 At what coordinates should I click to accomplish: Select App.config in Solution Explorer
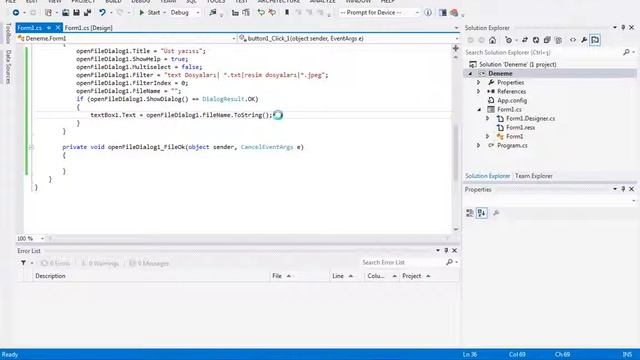coord(512,100)
